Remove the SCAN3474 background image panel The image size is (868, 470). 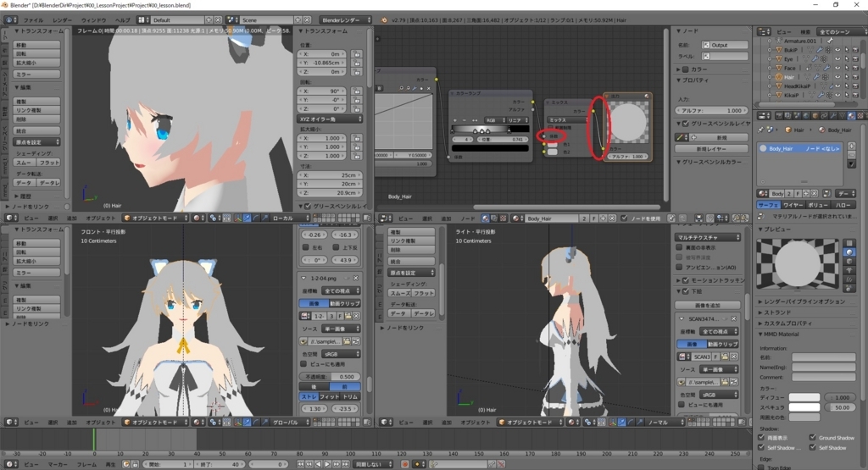point(733,319)
